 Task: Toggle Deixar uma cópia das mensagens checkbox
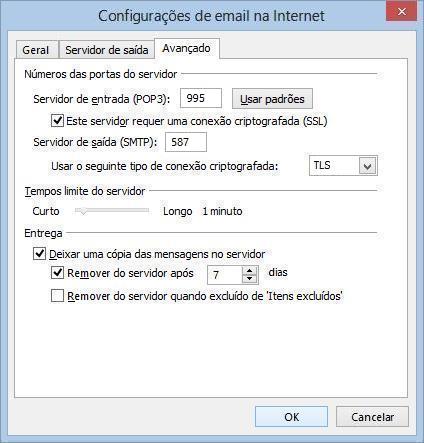click(x=39, y=254)
